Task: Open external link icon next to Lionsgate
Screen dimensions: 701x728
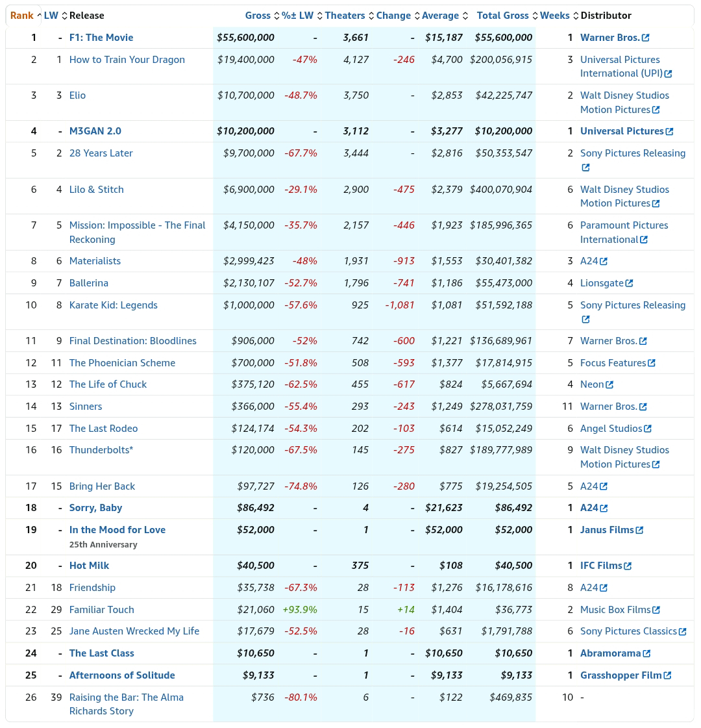Action: pyautogui.click(x=629, y=284)
